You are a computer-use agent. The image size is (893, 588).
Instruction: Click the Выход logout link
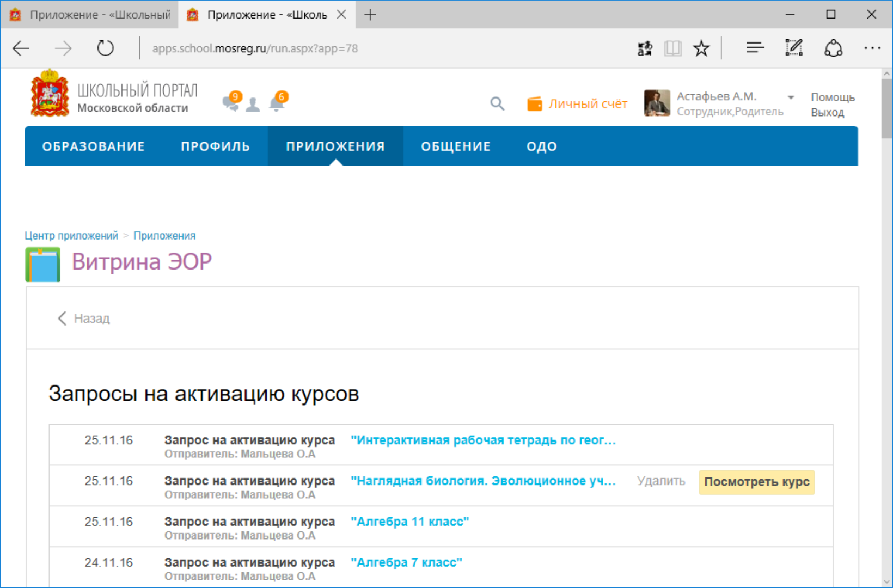click(827, 113)
